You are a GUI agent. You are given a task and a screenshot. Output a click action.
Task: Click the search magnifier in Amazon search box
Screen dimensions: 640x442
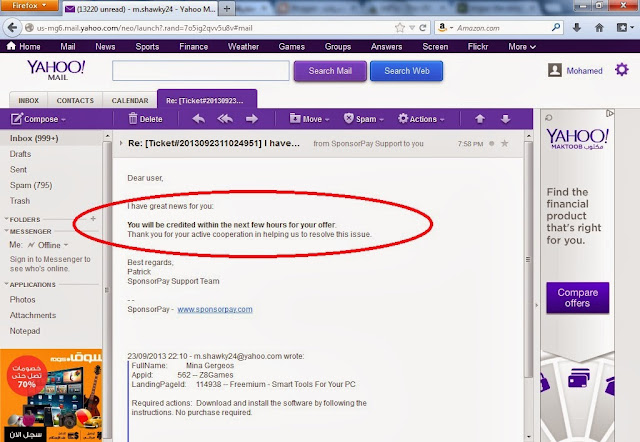point(556,27)
